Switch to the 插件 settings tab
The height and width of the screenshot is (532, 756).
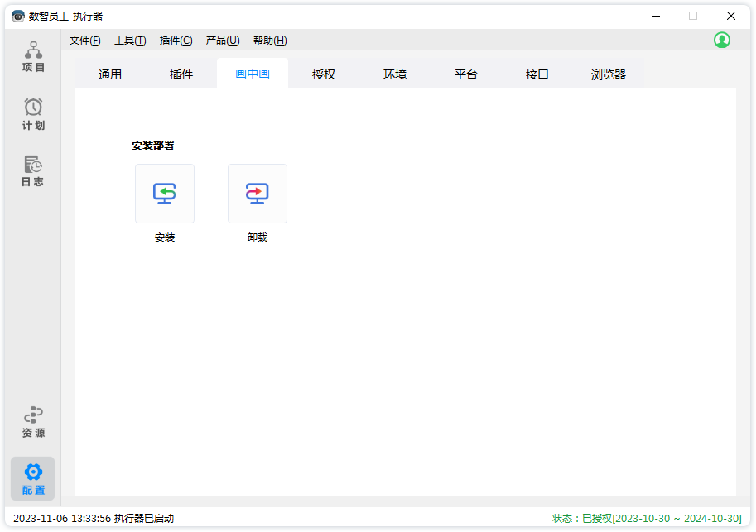point(181,74)
